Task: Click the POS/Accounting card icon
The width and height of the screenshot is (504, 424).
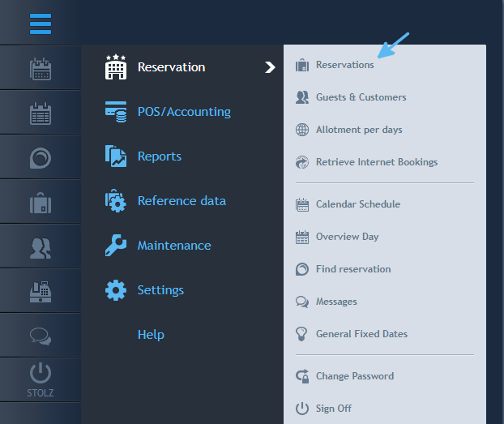Action: click(116, 112)
